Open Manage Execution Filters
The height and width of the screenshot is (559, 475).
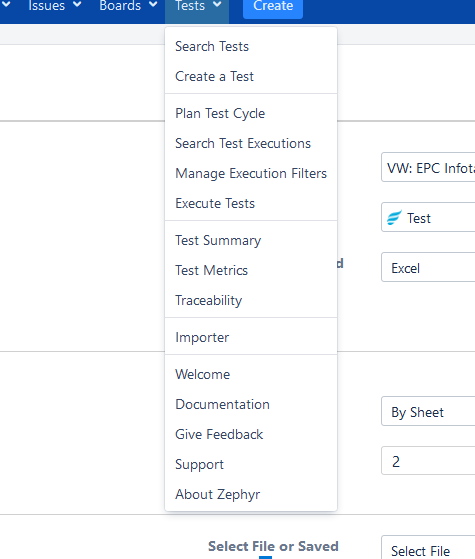[x=251, y=174]
